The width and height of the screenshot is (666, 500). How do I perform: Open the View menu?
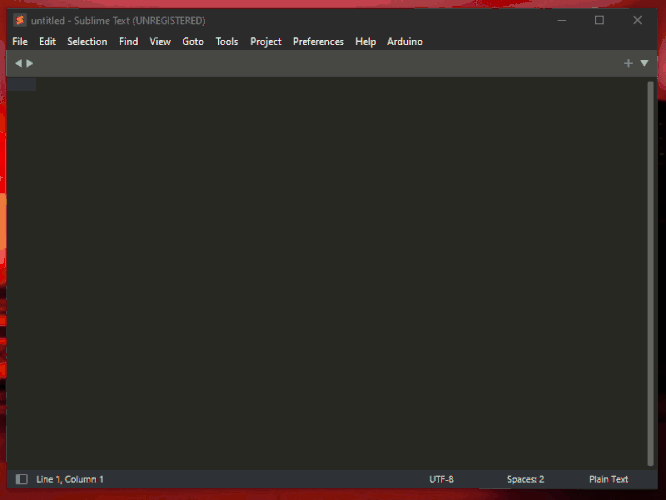click(160, 42)
